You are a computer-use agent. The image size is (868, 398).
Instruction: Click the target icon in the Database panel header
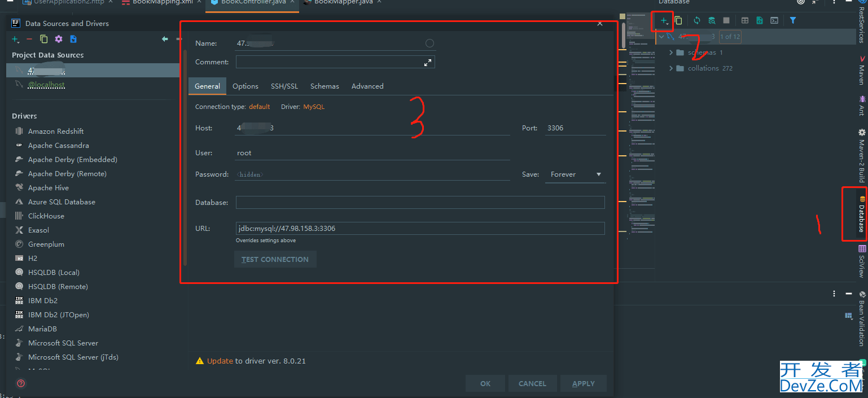coord(801,2)
